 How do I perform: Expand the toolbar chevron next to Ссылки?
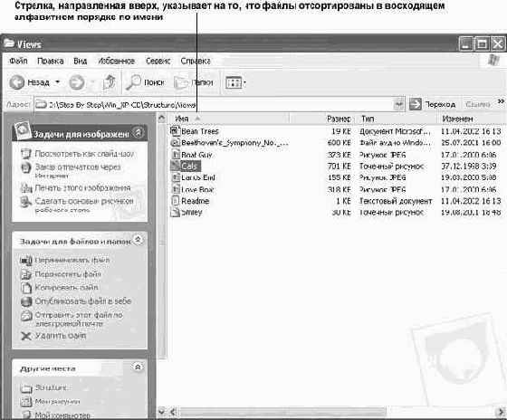[501, 102]
